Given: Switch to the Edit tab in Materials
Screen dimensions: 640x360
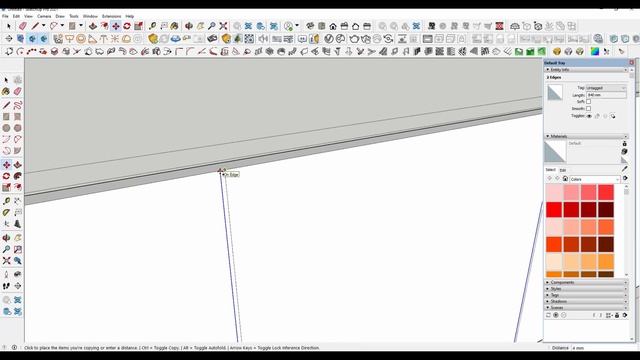Looking at the screenshot, I should pos(563,170).
